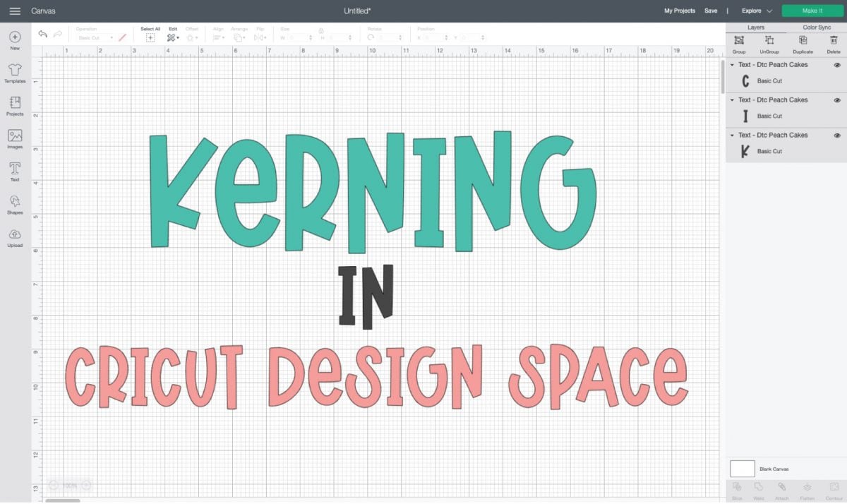Select the dark IN text on canvas
This screenshot has width=847, height=504.
[365, 296]
